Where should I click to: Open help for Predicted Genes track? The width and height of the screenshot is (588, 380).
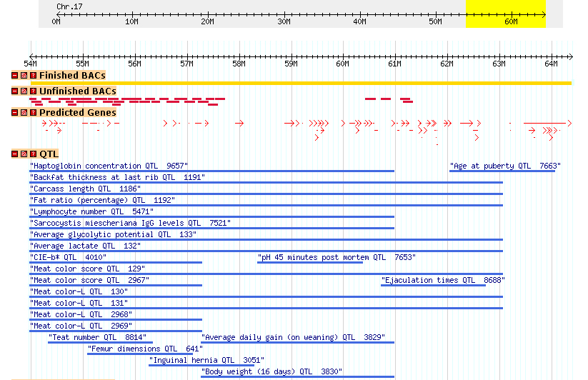33,113
